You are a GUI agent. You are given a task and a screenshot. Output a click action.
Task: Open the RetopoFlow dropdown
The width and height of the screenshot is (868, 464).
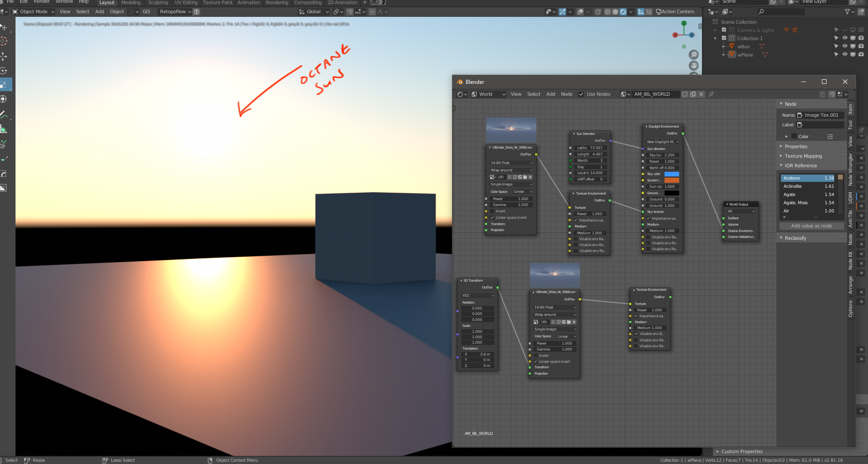coord(175,12)
